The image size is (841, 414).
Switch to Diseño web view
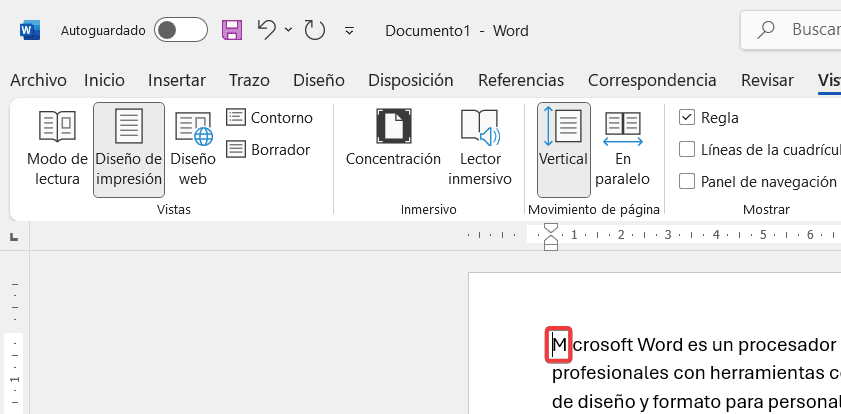[x=193, y=150]
